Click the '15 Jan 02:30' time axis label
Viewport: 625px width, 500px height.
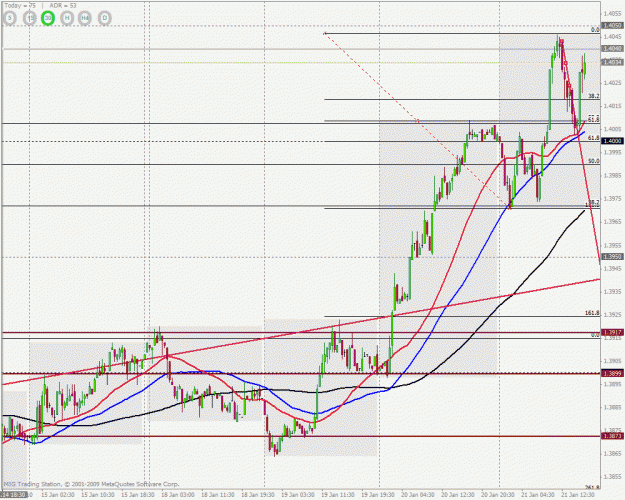coord(58,495)
